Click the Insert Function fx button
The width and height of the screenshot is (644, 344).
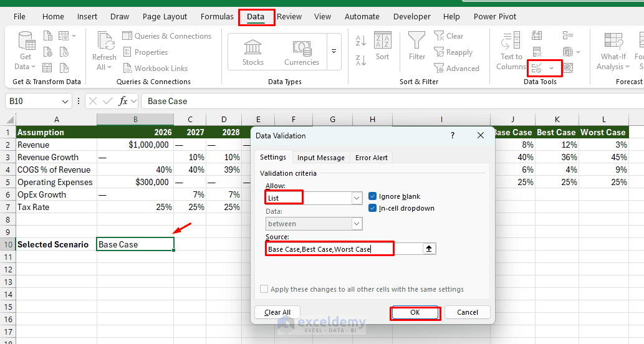tap(123, 101)
